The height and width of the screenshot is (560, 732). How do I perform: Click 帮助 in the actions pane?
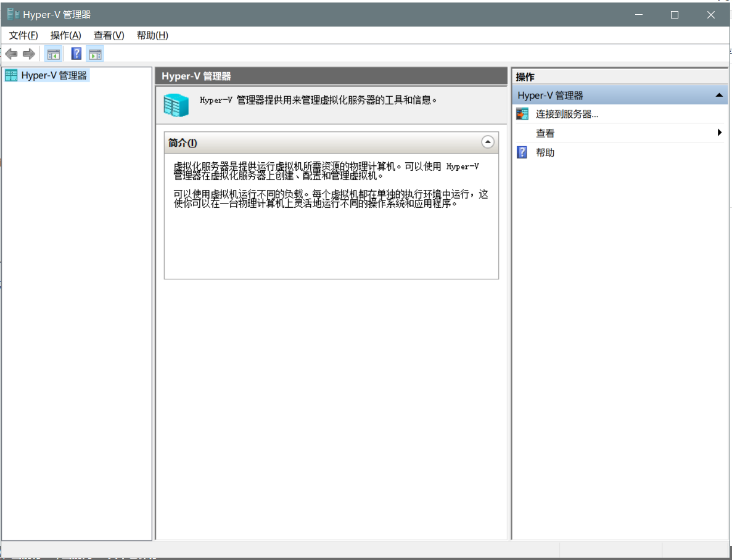[x=545, y=153]
